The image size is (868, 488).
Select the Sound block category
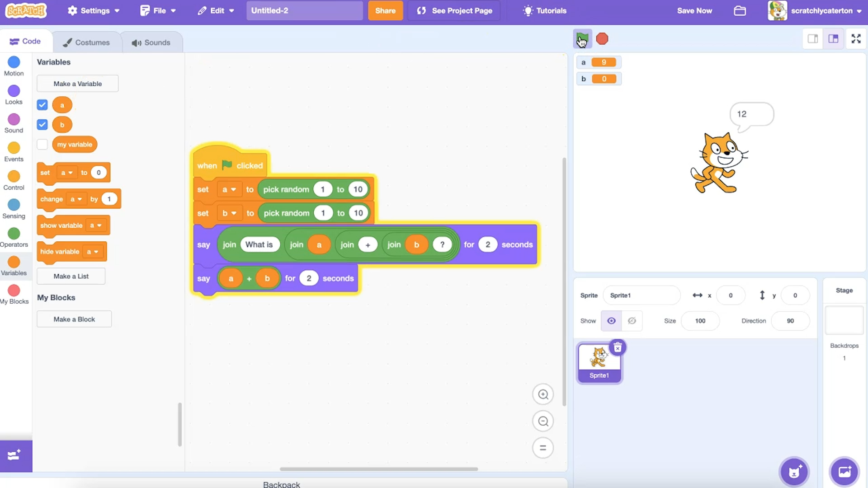pyautogui.click(x=14, y=123)
